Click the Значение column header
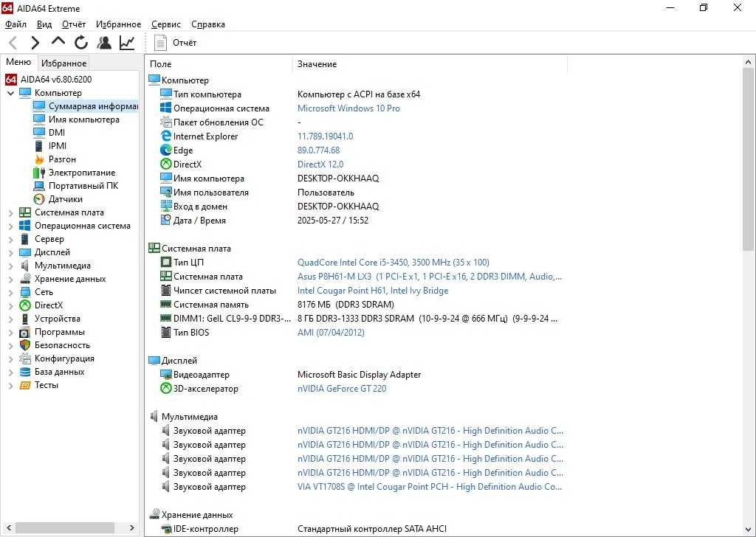Viewport: 756px width, 537px height. pos(430,64)
